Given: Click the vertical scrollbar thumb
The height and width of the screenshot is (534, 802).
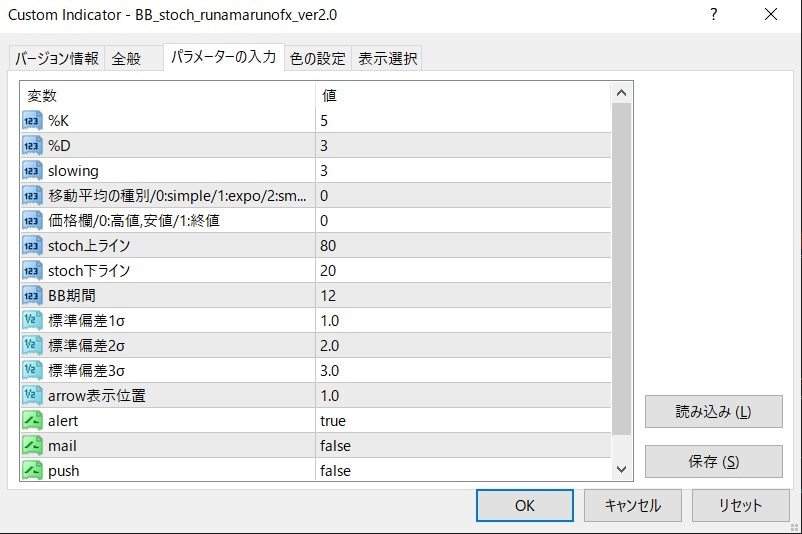Looking at the screenshot, I should tap(621, 269).
